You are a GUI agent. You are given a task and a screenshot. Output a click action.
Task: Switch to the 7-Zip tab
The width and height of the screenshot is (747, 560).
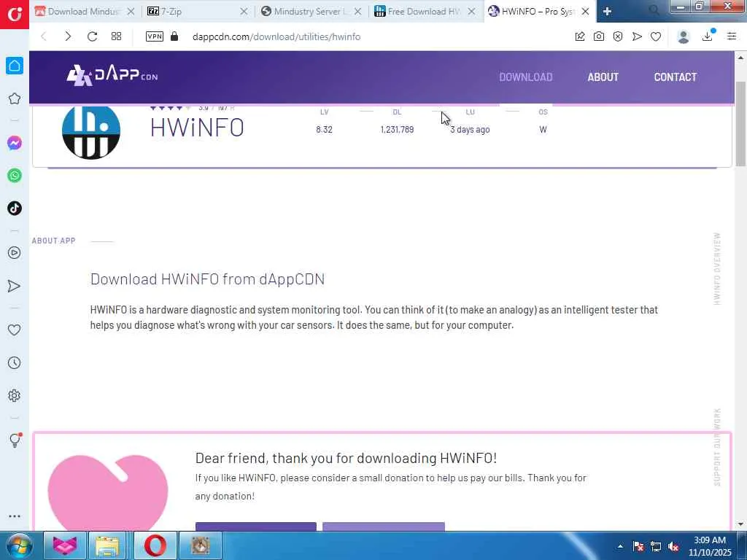tap(190, 12)
